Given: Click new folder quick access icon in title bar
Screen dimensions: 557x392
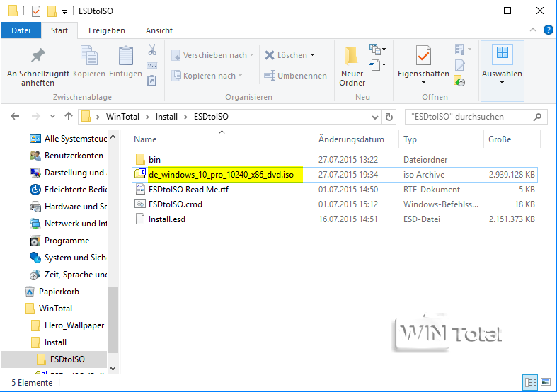Looking at the screenshot, I should (x=52, y=11).
